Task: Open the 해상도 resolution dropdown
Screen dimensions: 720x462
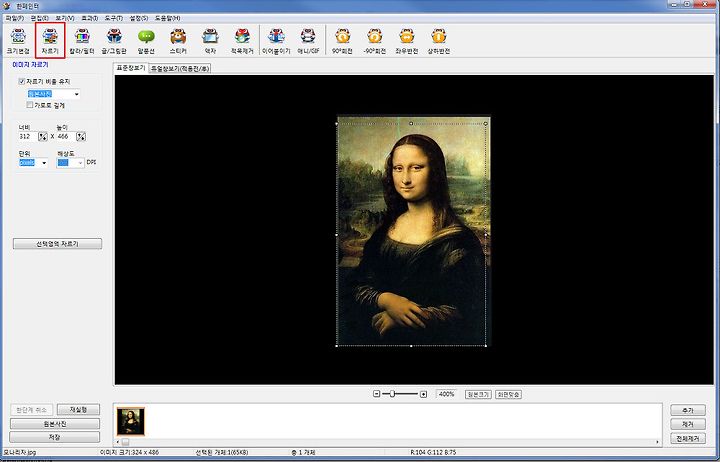Action: [x=80, y=163]
